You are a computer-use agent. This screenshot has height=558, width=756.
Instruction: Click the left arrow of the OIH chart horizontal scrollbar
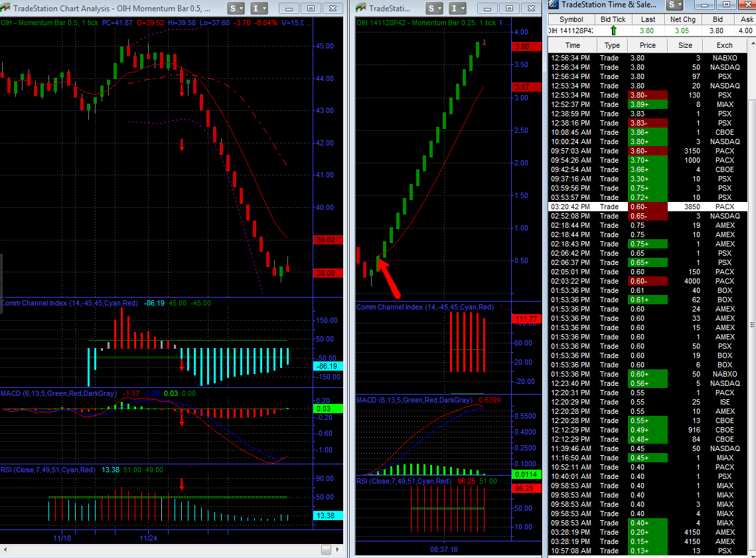click(5, 549)
